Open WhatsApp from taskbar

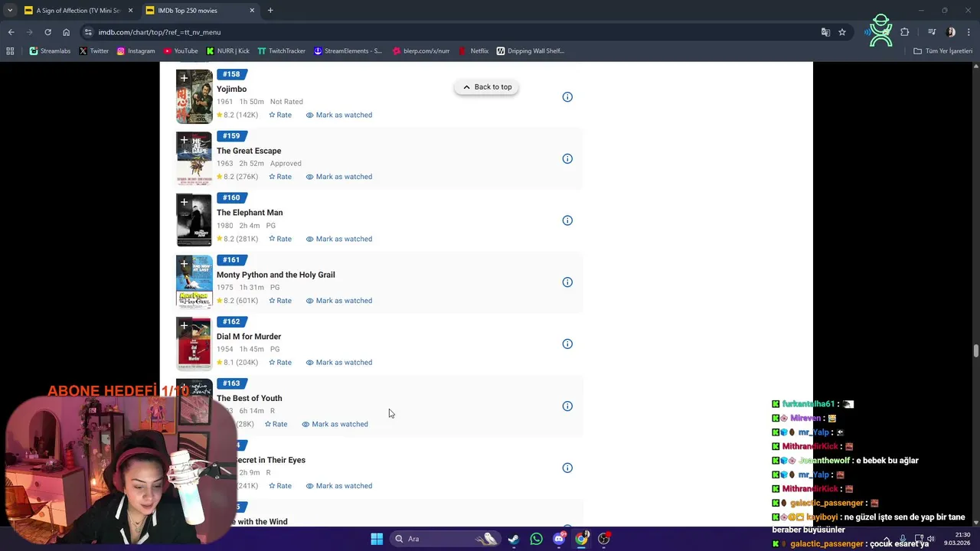pos(536,539)
